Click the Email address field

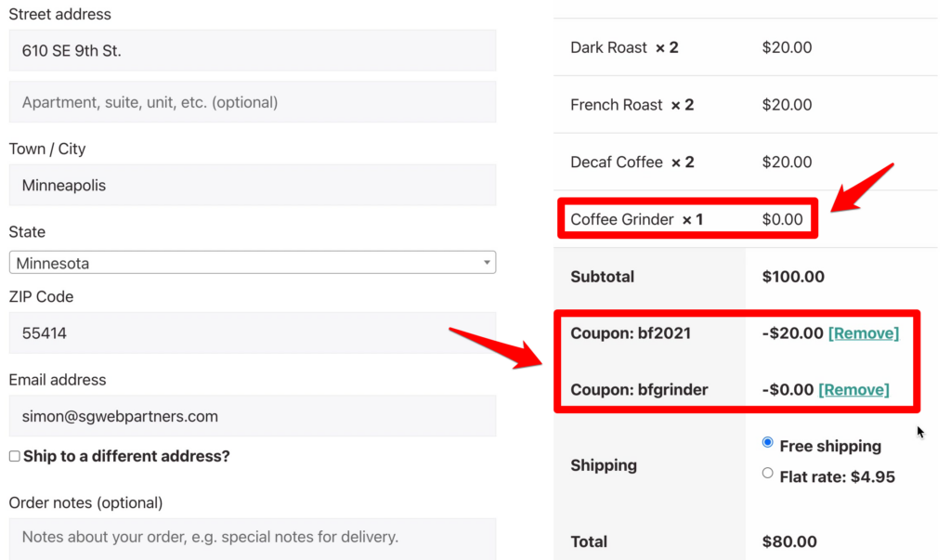pos(253,416)
